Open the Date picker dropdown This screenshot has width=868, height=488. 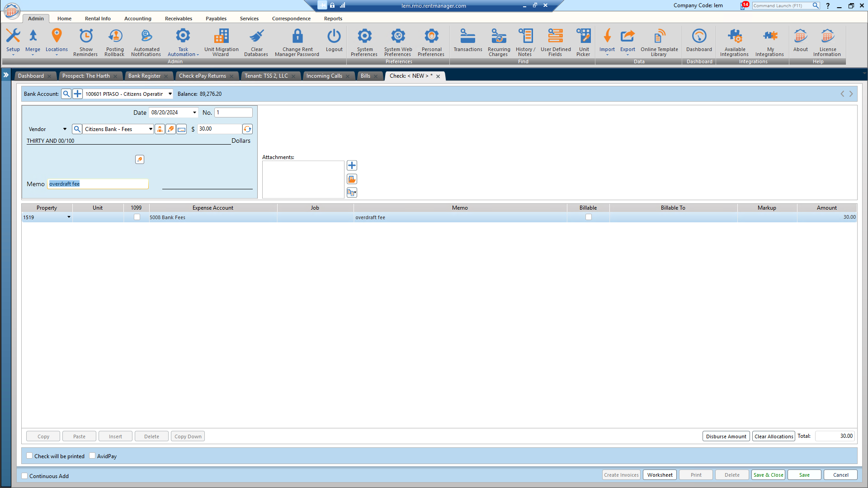(195, 113)
